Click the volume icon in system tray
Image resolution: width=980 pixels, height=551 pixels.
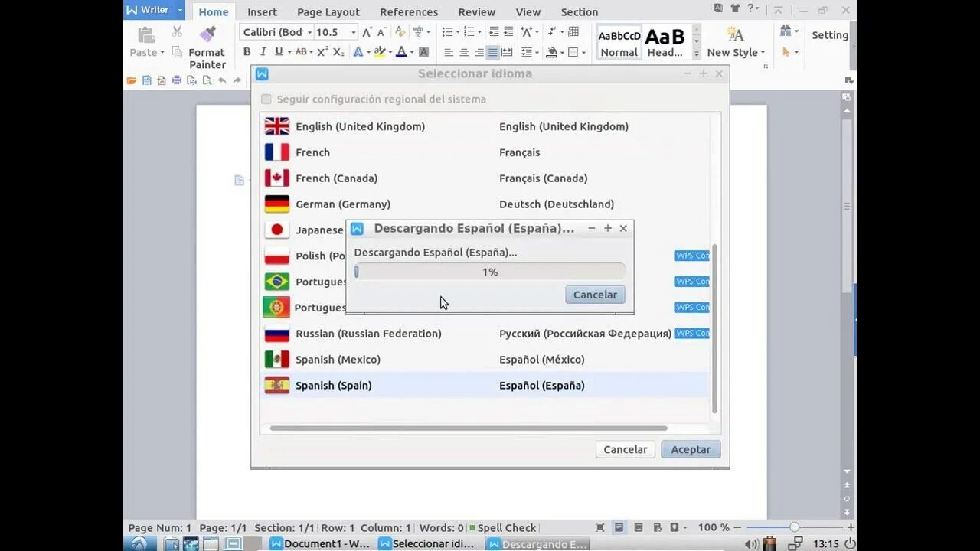[x=751, y=544]
